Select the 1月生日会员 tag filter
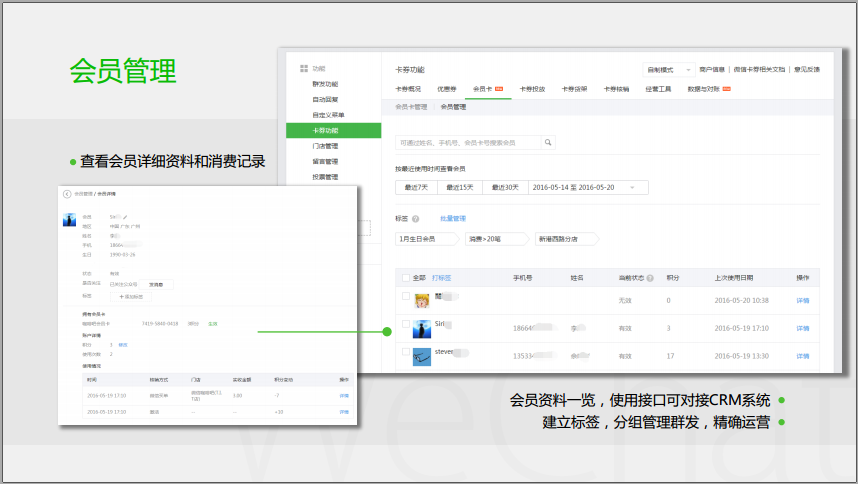Screen dimensions: 858x484 pos(426,239)
